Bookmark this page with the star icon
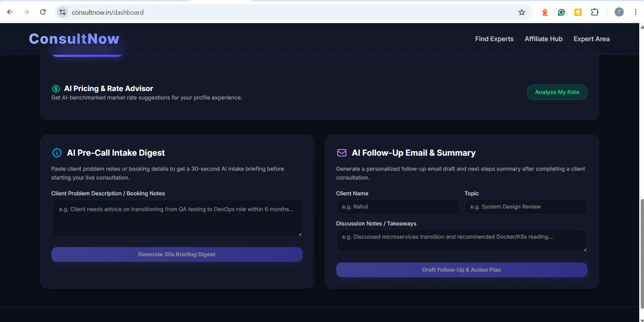 pos(522,12)
